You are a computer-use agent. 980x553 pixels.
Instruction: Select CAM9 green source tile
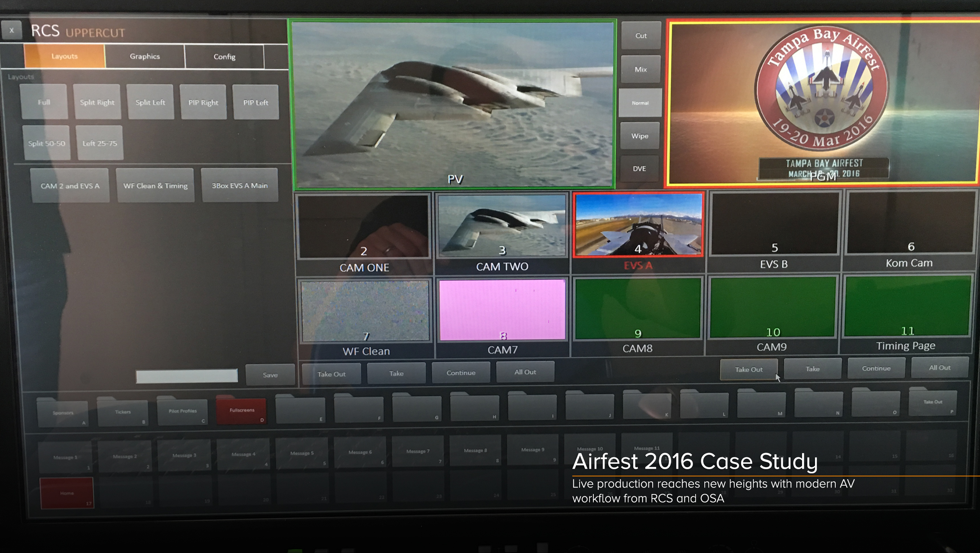click(x=773, y=315)
